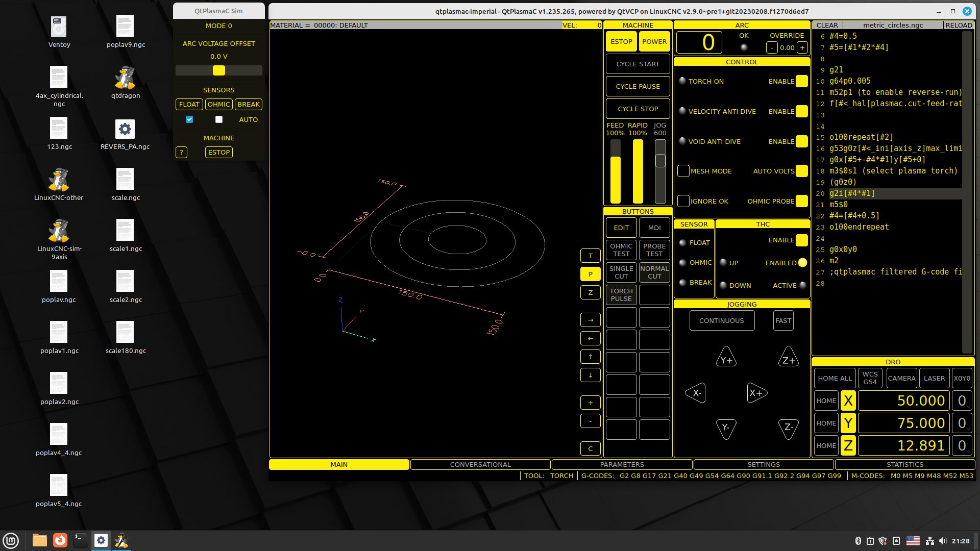
Task: Select the Z view button in preview
Action: point(590,292)
